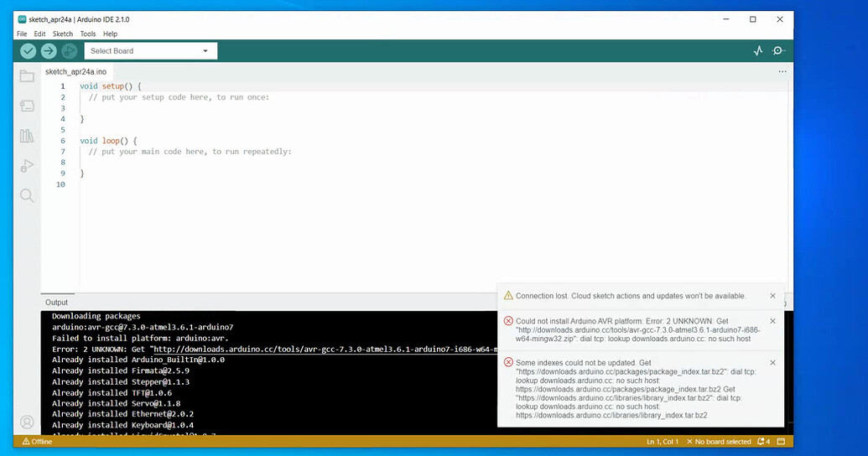The height and width of the screenshot is (456, 868).
Task: Open the Sketchbook folder panel
Action: [x=27, y=75]
